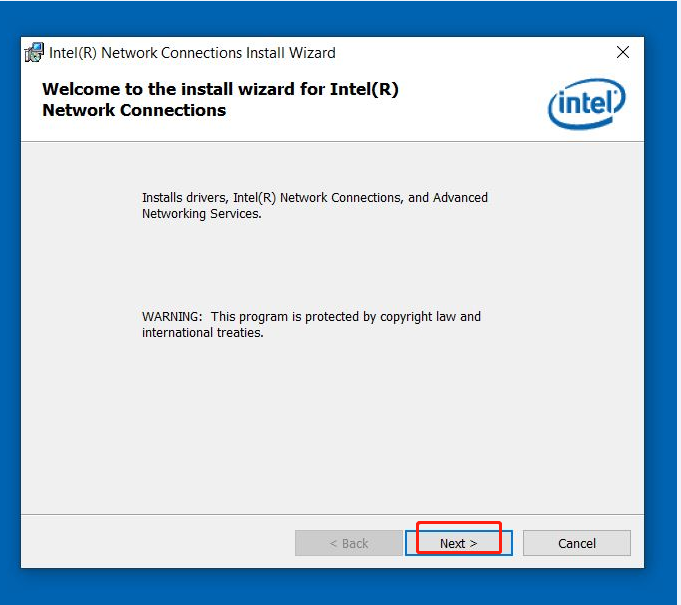681x605 pixels.
Task: Click the "Installs drivers" description line
Action: click(315, 198)
